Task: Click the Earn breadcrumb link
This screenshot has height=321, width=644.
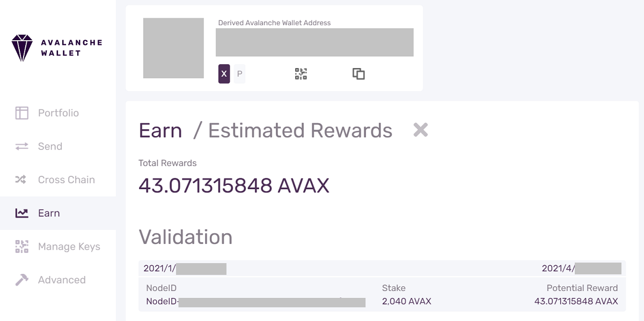Action: tap(160, 130)
